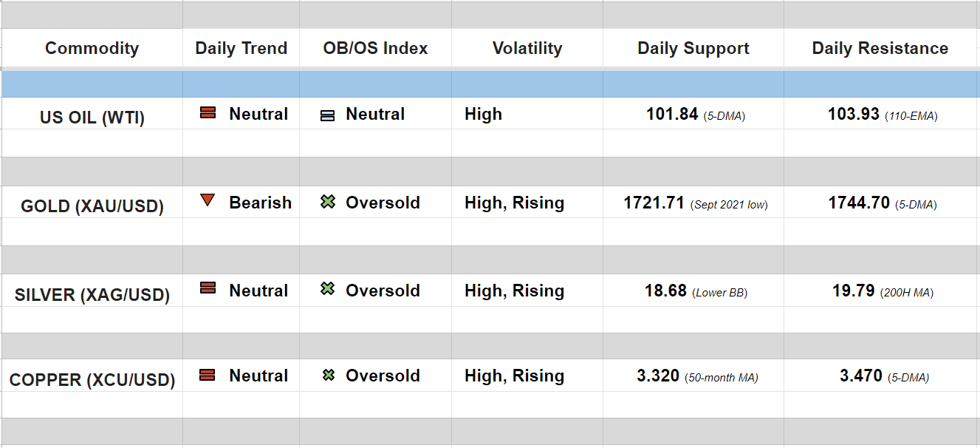Select the OB/OS Index header cell

point(375,48)
